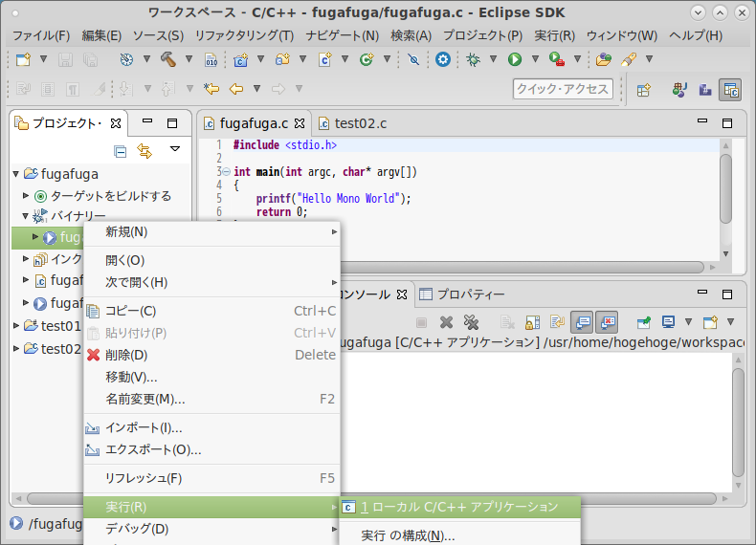Click the Display Selected Console icon
756x545 pixels.
668,322
